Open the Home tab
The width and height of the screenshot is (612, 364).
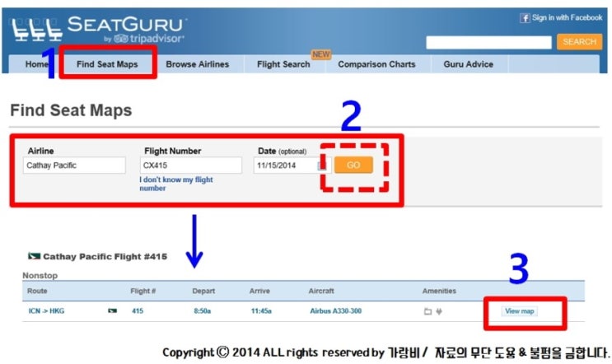36,64
